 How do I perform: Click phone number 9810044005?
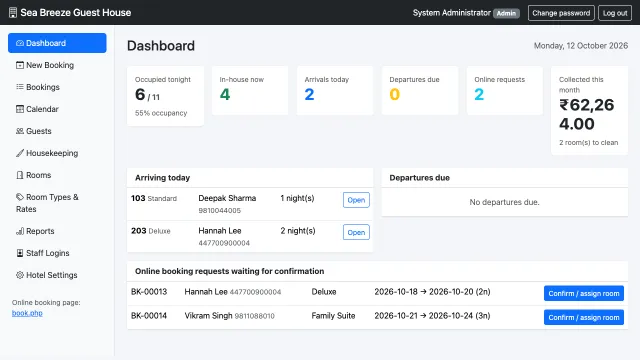coord(220,211)
